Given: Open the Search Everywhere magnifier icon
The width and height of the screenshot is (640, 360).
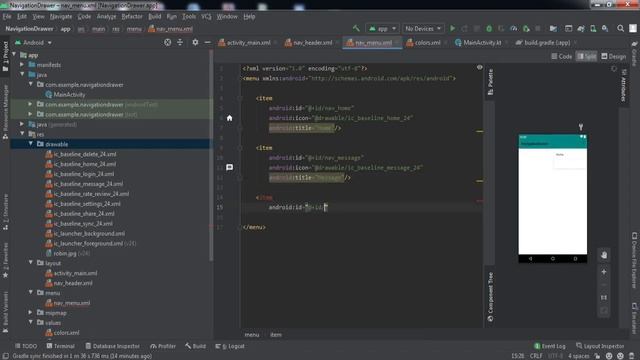Looking at the screenshot, I should click(x=620, y=29).
